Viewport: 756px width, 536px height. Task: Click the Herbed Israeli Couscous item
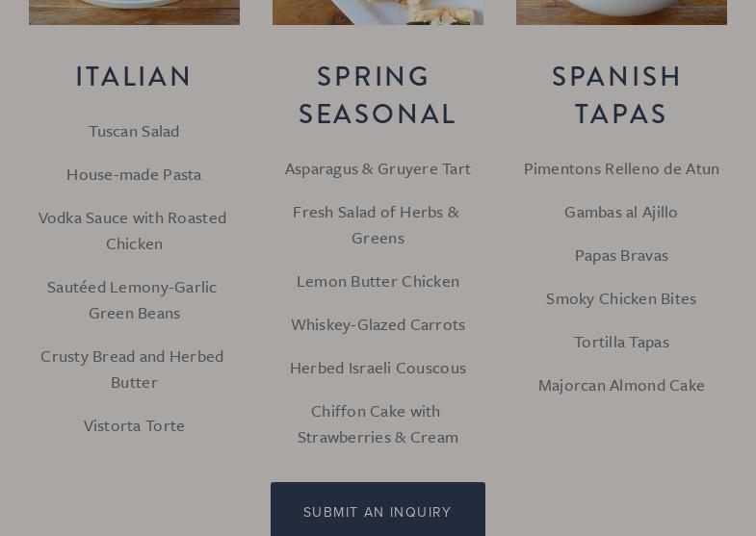tap(378, 368)
